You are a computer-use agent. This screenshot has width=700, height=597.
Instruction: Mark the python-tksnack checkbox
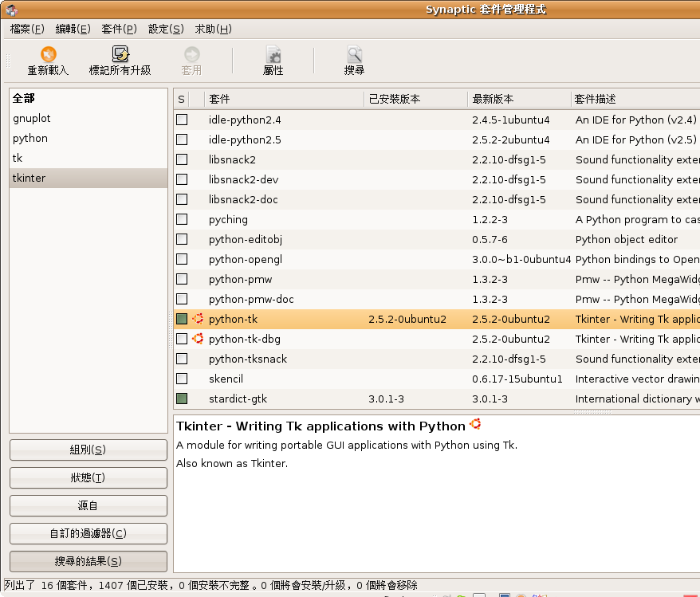click(x=182, y=359)
